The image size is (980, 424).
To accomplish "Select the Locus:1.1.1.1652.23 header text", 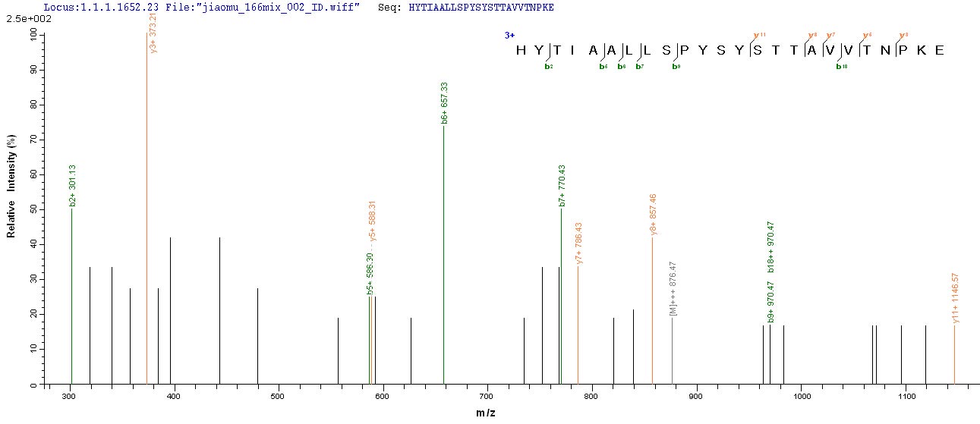I will click(91, 7).
